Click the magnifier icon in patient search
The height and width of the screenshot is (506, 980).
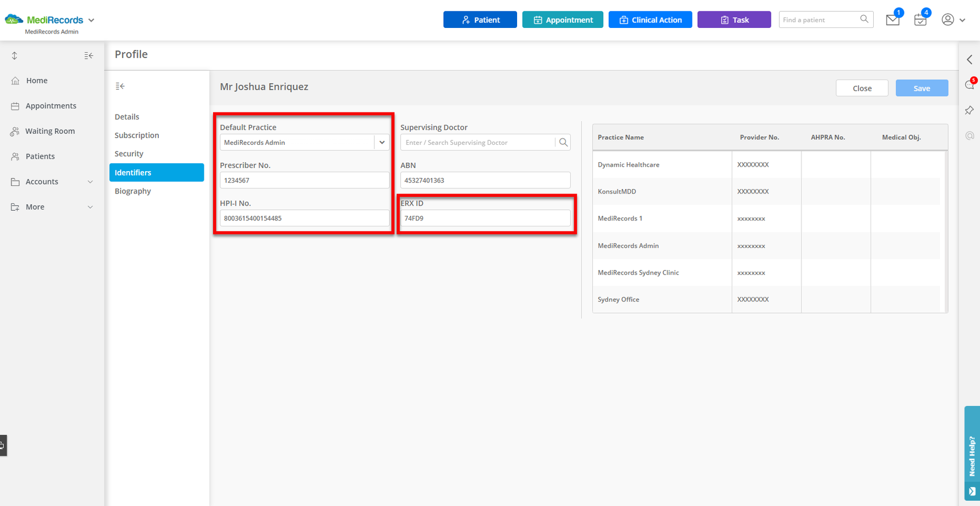click(x=864, y=19)
